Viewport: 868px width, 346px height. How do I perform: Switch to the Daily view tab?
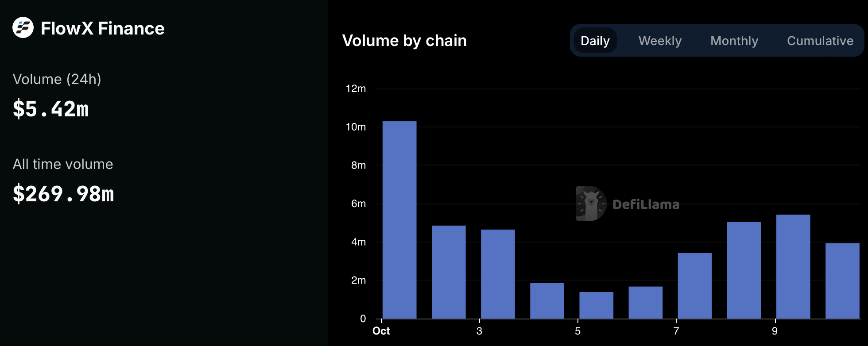tap(595, 41)
